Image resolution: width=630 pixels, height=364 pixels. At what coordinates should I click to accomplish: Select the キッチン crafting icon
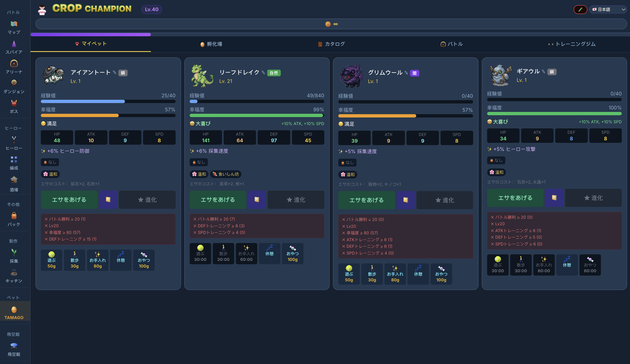pyautogui.click(x=13, y=275)
